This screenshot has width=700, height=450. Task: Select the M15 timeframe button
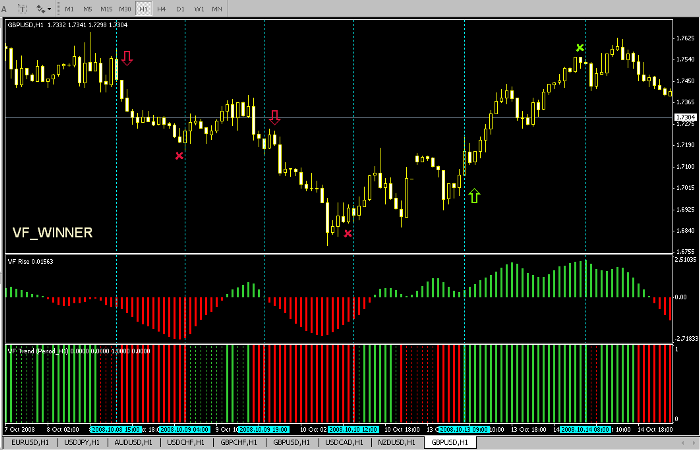point(107,8)
